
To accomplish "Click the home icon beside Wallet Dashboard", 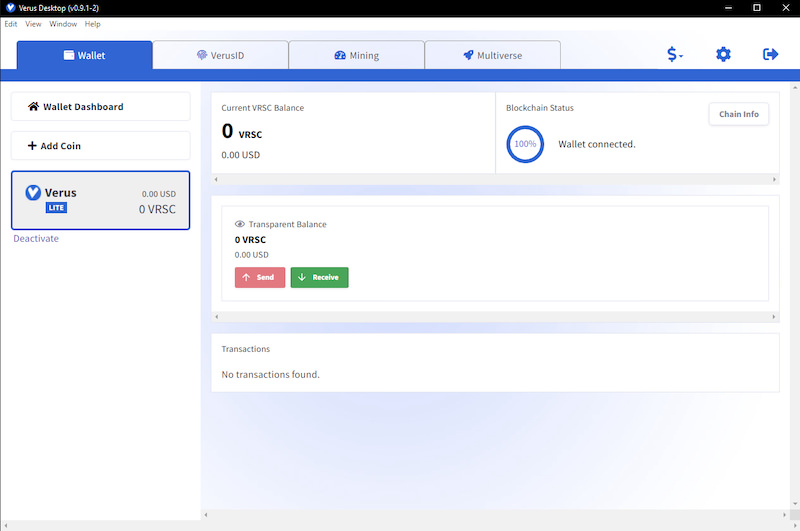I will tap(33, 106).
